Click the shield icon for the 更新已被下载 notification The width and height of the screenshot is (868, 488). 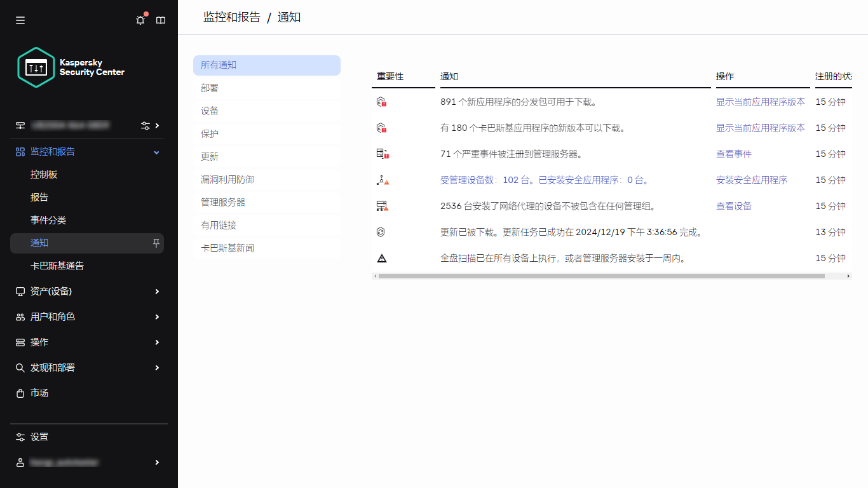point(379,232)
